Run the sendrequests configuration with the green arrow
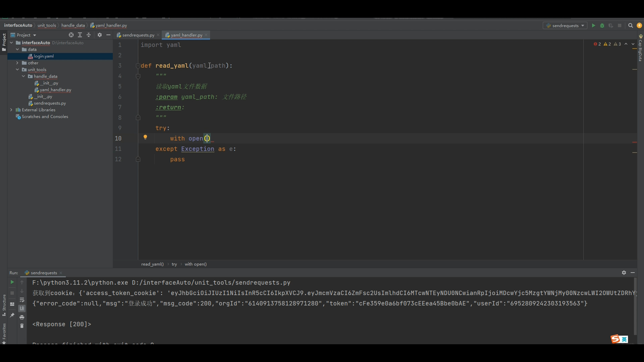 (x=593, y=25)
